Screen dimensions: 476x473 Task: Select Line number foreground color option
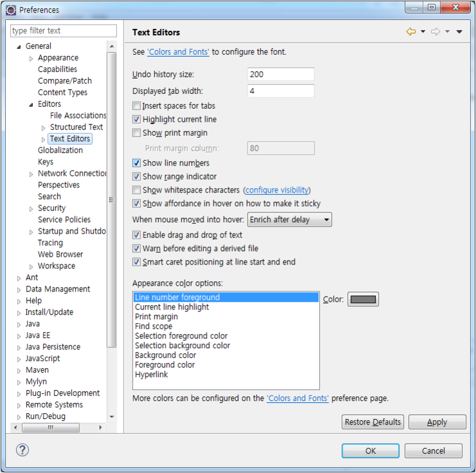(226, 297)
